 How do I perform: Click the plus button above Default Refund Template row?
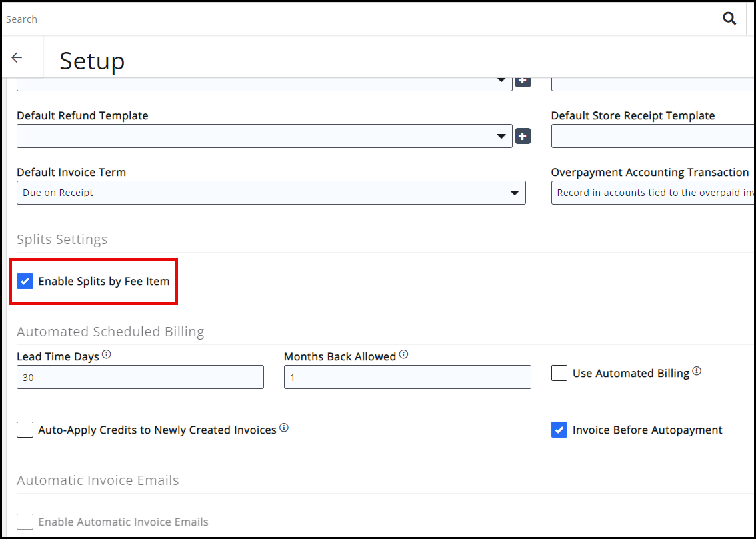(x=523, y=81)
